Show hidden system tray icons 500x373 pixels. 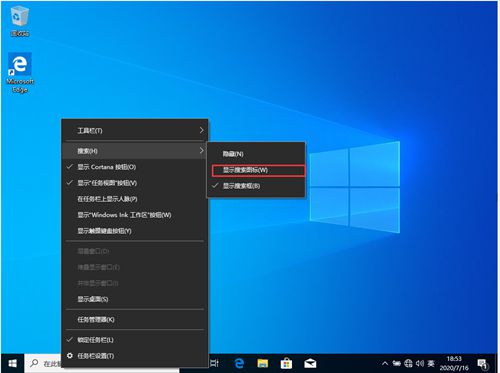385,363
